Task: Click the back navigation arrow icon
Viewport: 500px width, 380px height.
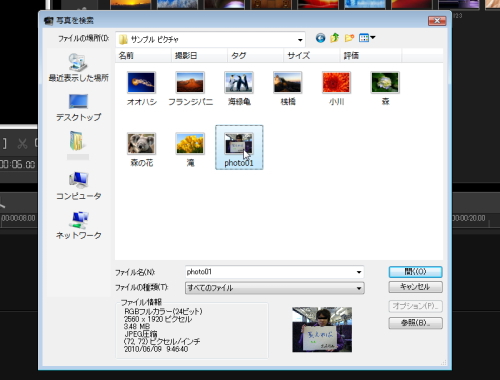Action: pyautogui.click(x=320, y=38)
